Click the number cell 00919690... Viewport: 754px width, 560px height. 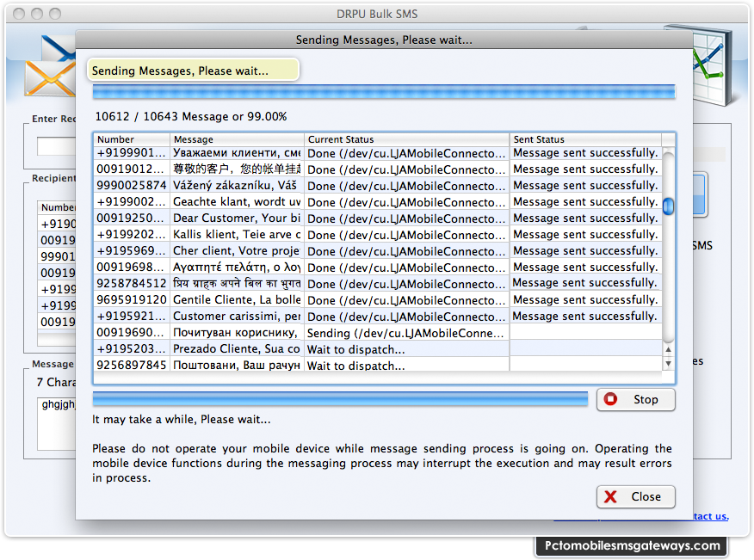132,333
